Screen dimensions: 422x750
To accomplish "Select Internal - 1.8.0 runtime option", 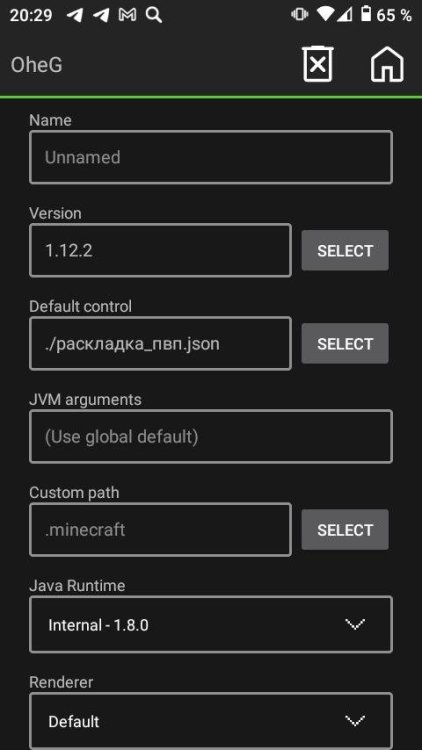I will tap(98, 625).
